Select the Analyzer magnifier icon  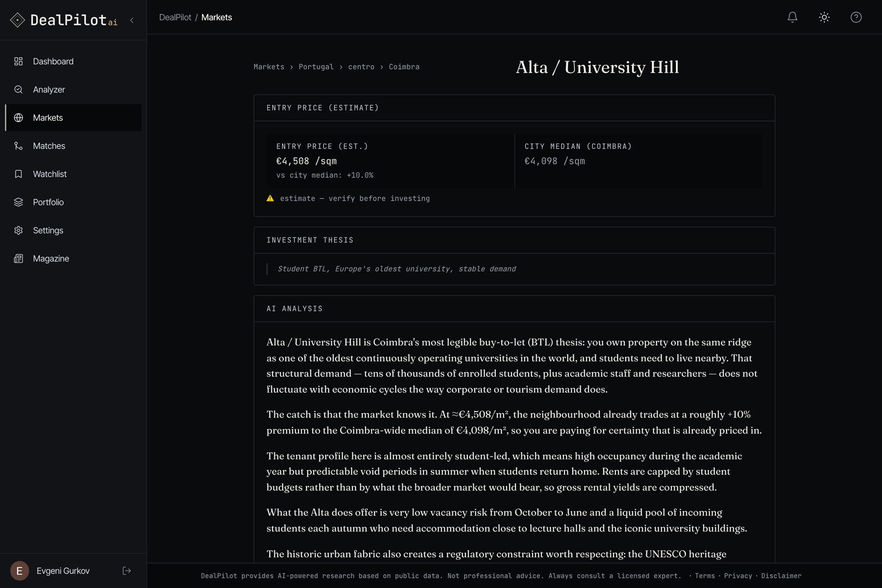(x=19, y=90)
